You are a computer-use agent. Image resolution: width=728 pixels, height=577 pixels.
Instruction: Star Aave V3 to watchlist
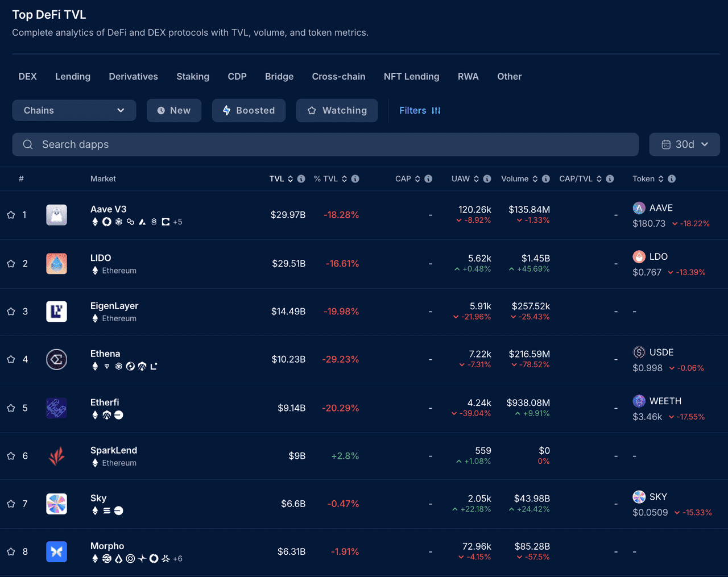point(10,215)
